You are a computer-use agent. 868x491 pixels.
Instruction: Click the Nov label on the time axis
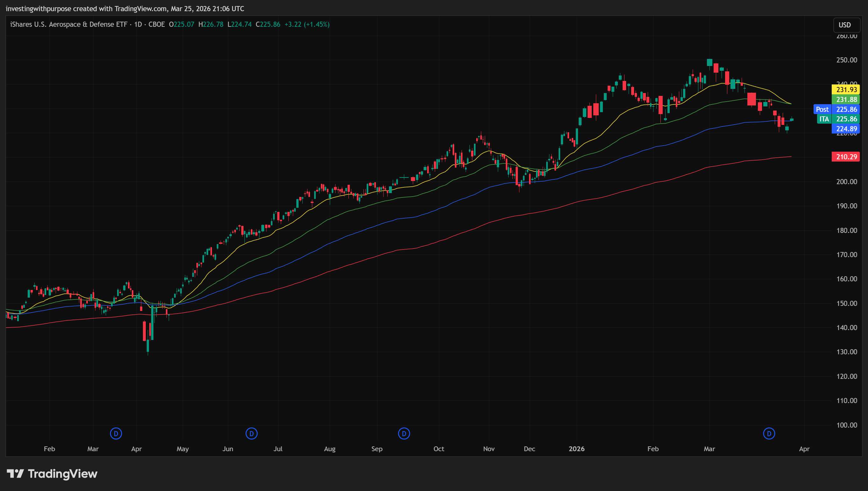tap(489, 449)
